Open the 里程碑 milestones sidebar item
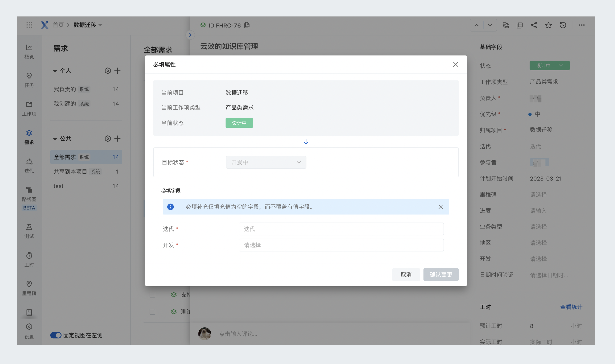The image size is (615, 364). click(29, 288)
